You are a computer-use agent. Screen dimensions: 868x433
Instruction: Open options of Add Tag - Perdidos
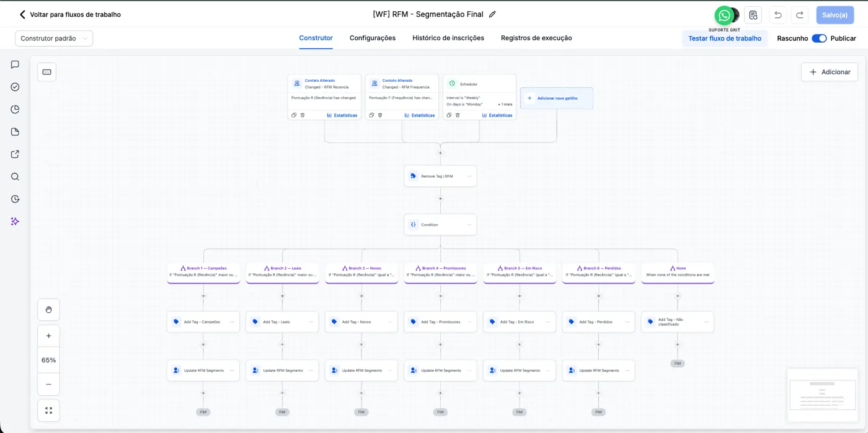[627, 322]
